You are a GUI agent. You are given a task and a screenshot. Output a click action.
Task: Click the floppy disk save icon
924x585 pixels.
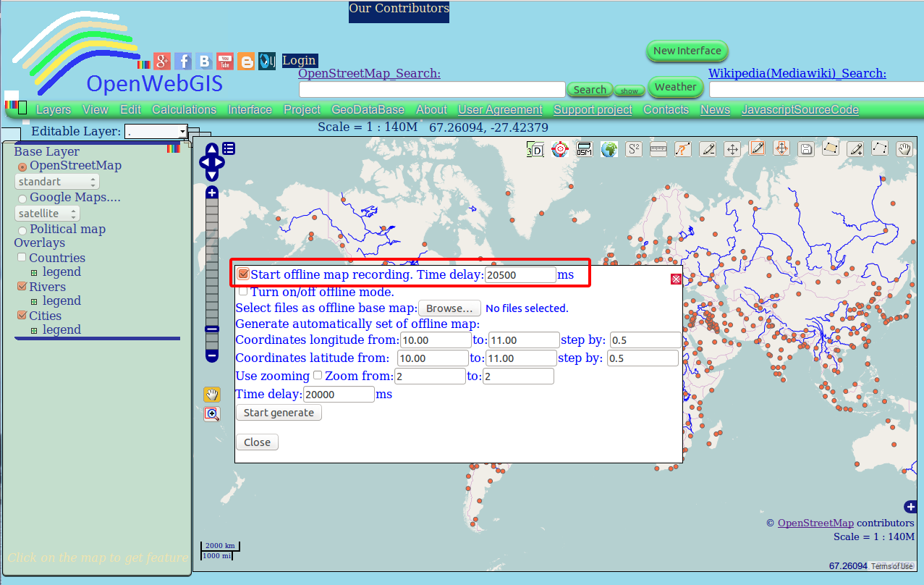coord(806,149)
